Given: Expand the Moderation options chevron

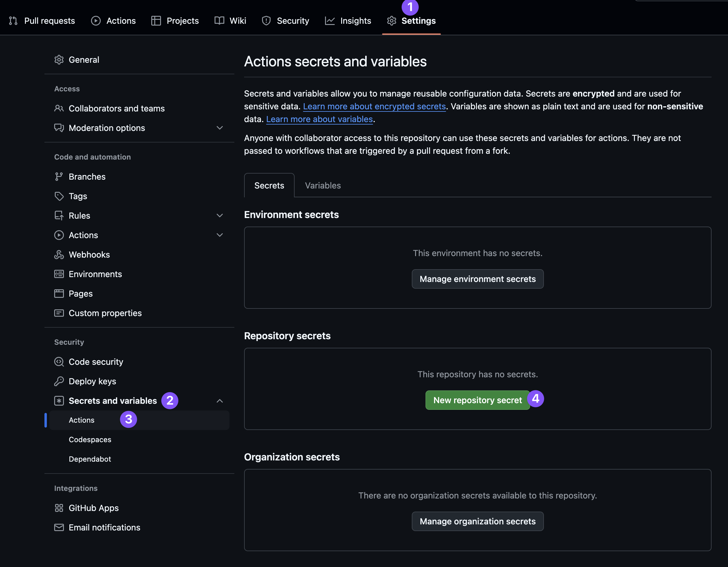Looking at the screenshot, I should 220,128.
